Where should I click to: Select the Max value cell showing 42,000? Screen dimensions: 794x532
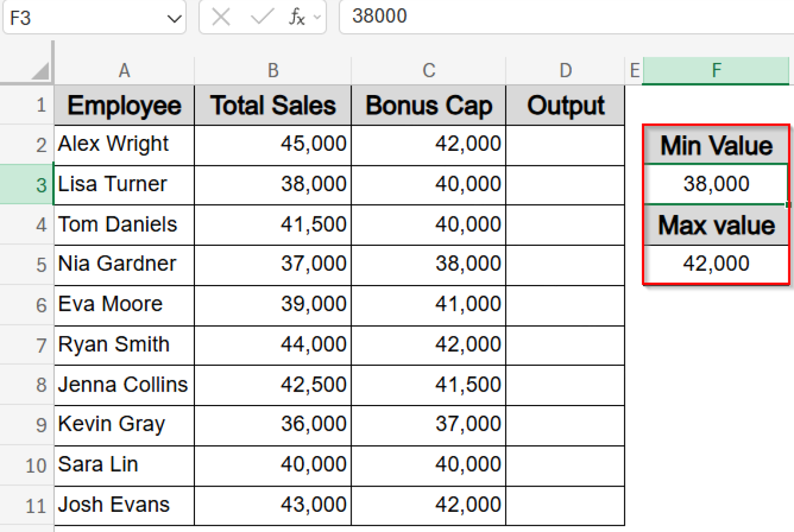point(715,264)
